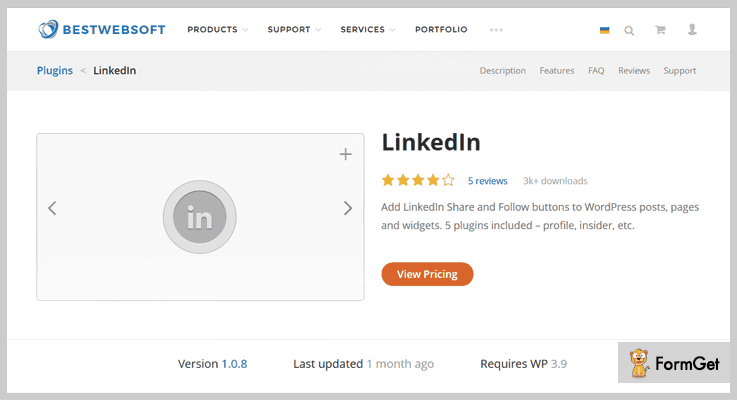The image size is (737, 400).
Task: Jump to Reviews section
Action: [634, 71]
